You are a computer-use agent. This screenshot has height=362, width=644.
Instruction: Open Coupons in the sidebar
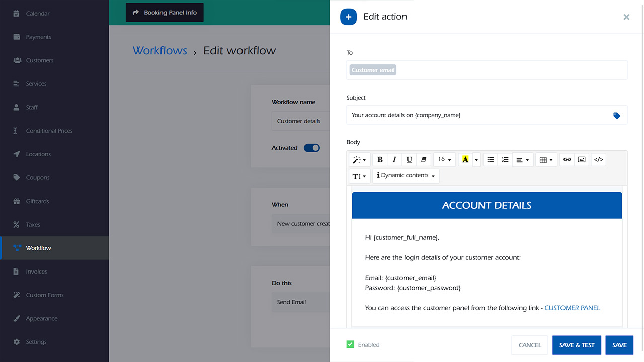(54, 177)
